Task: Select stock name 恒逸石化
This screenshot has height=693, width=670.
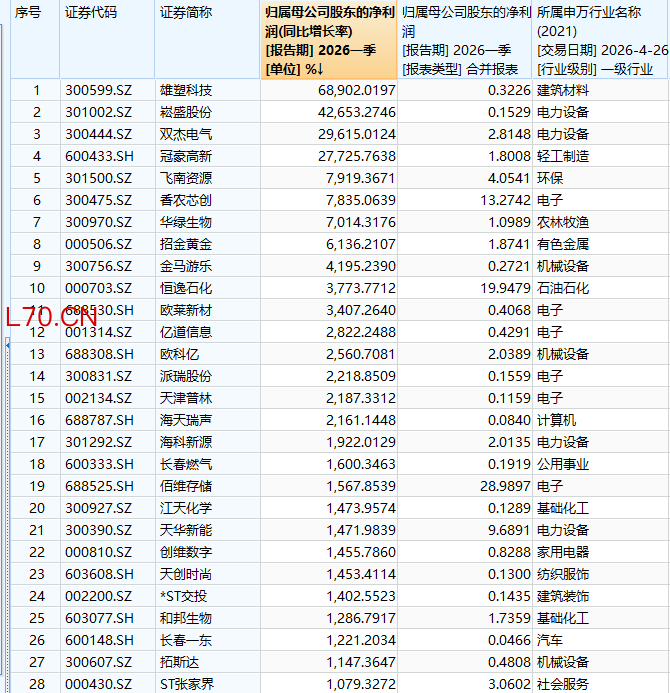Action: [186, 289]
